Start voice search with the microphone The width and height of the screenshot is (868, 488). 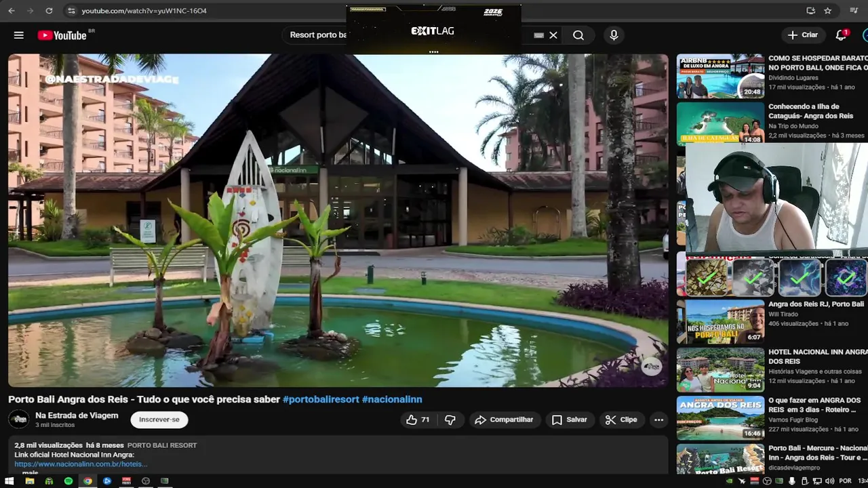click(x=614, y=35)
